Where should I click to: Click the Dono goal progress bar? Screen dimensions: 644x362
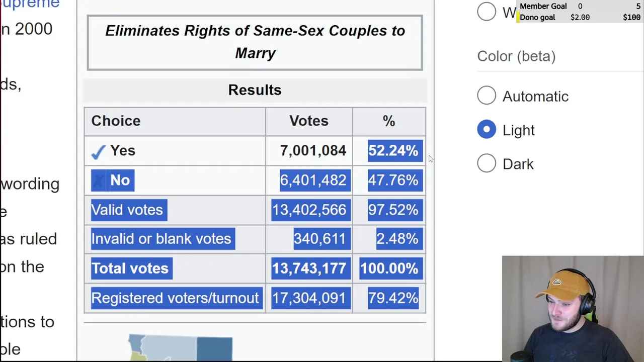click(x=580, y=17)
